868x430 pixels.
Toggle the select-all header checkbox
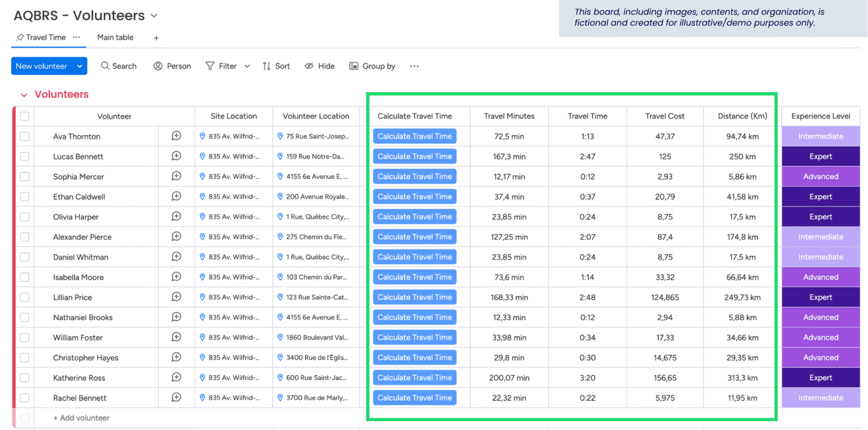(x=25, y=116)
